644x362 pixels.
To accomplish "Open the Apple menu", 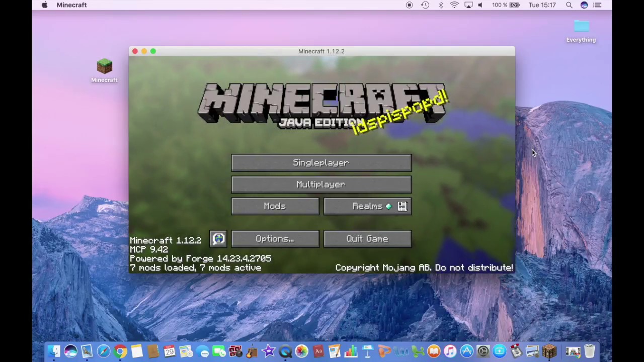I will (x=44, y=5).
